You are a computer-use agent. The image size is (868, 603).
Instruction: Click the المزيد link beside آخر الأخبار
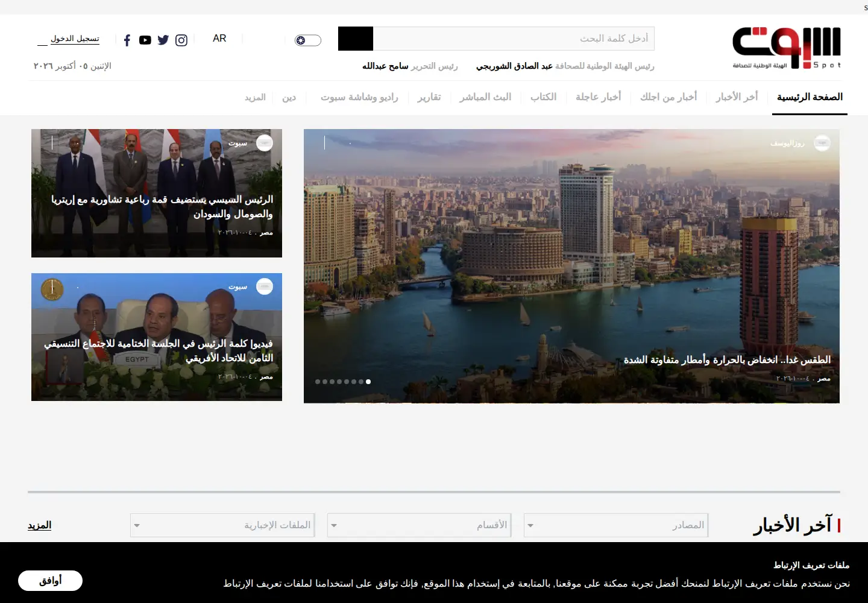[x=39, y=525]
